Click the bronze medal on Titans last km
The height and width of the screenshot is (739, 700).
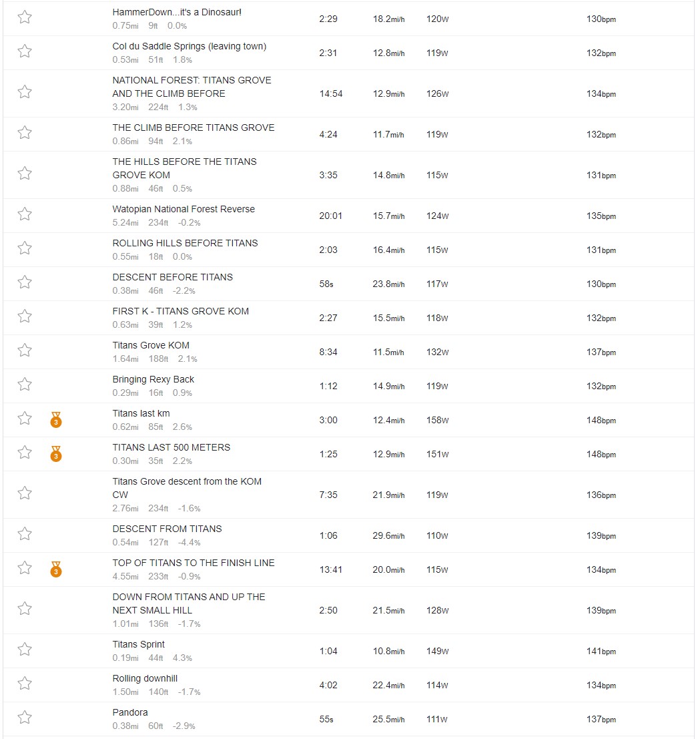[x=56, y=419]
